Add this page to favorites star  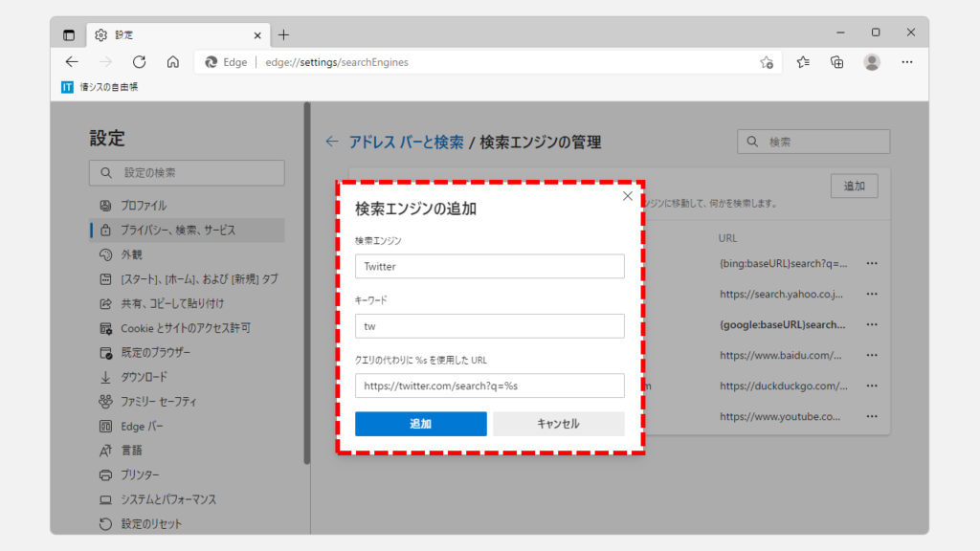coord(767,62)
